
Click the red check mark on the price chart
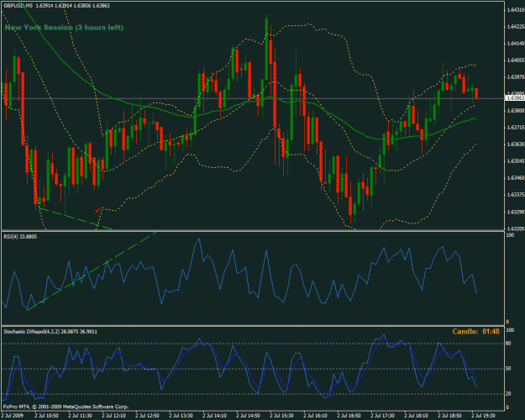pyautogui.click(x=97, y=210)
